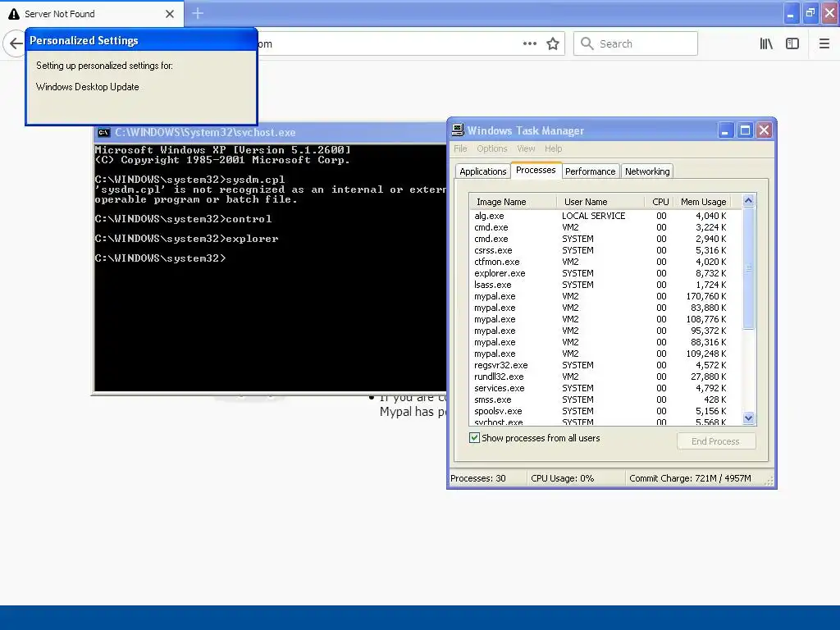Maximize the Windows Task Manager window
Image resolution: width=840 pixels, height=630 pixels.
click(x=745, y=130)
